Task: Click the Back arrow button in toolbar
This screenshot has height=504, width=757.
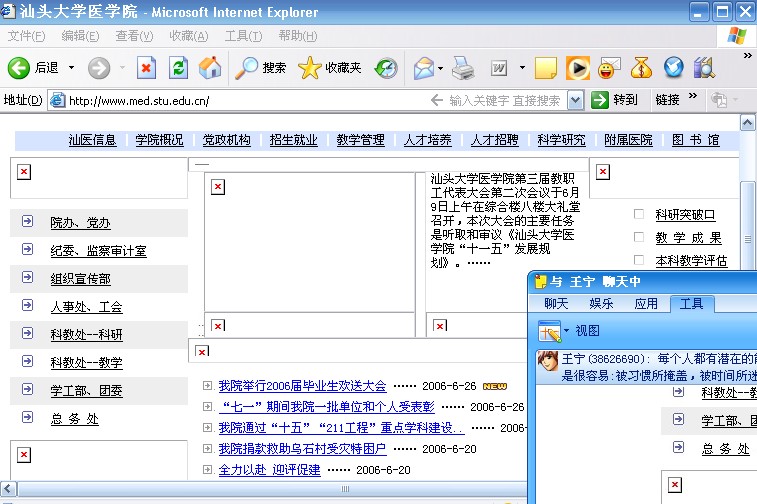Action: tap(19, 68)
